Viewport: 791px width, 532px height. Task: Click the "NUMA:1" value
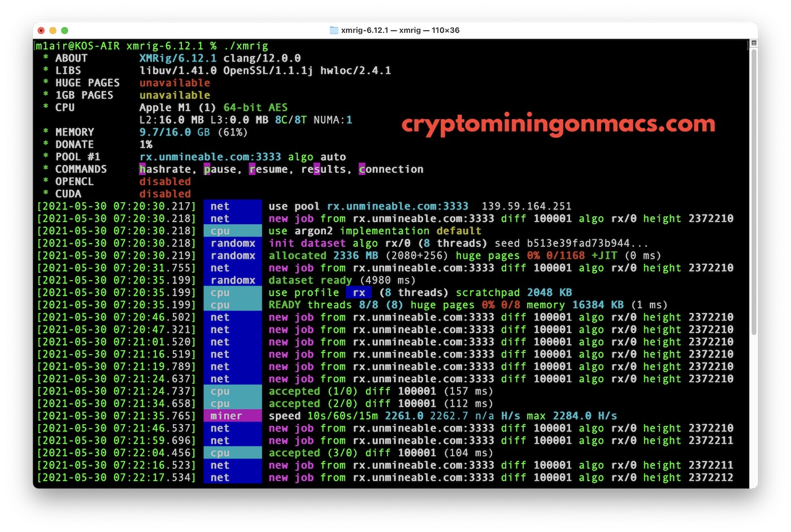[333, 120]
